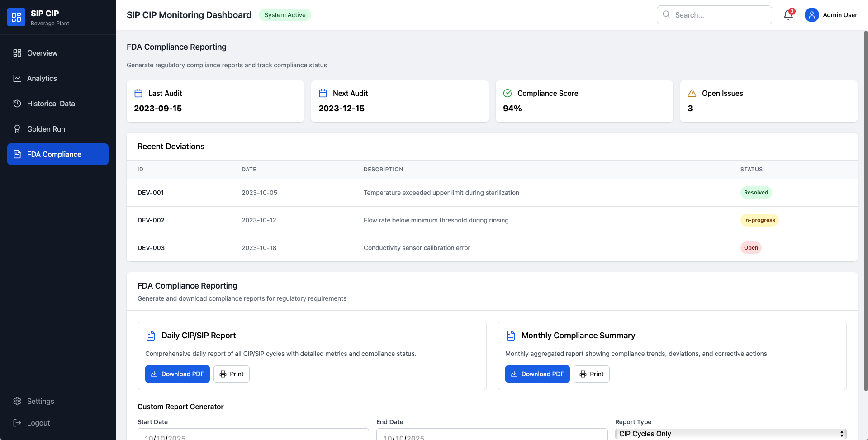Download PDF of Daily CIP/SIP Report
This screenshot has width=868, height=440.
pos(177,374)
